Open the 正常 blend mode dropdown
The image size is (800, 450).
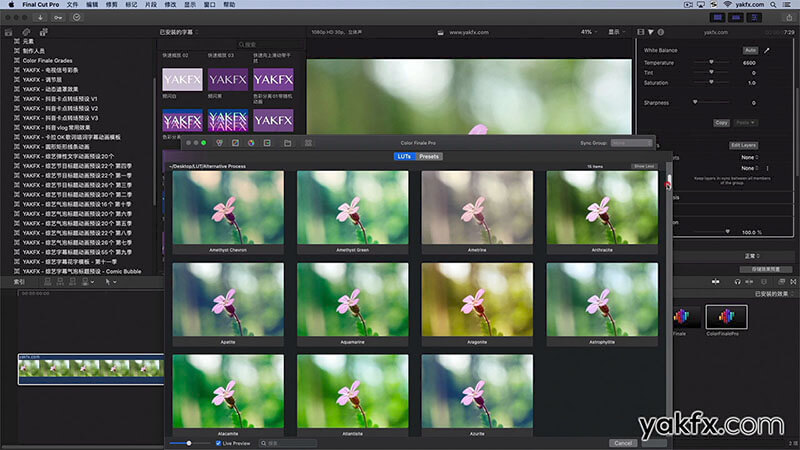point(752,256)
